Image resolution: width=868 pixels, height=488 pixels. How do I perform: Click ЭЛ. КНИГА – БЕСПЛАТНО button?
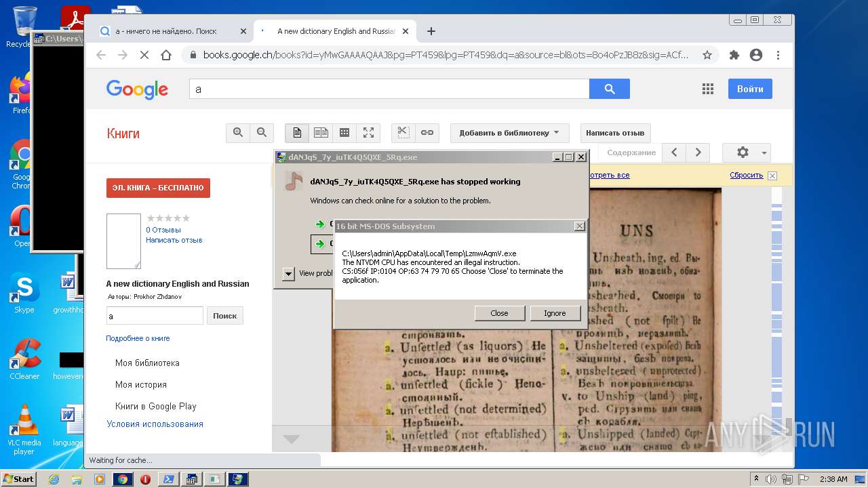(158, 188)
